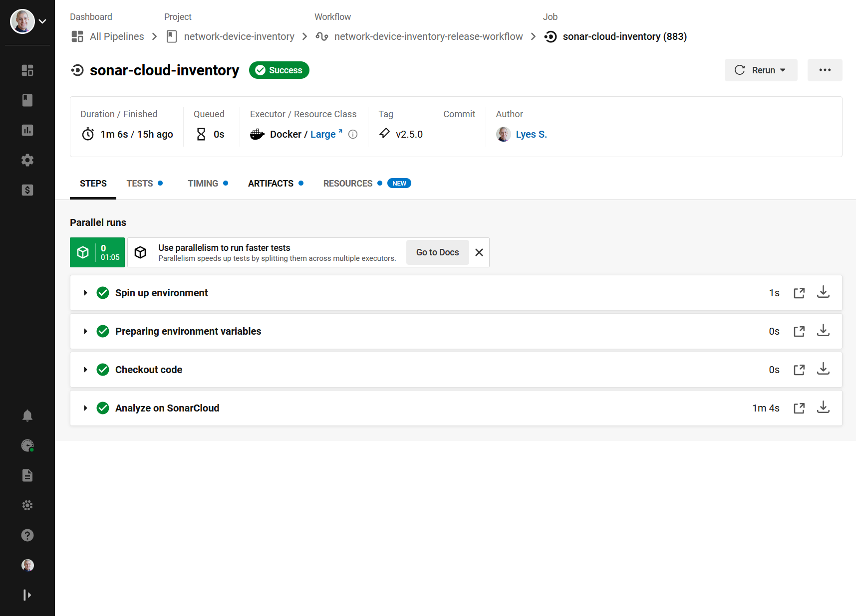Click the 1m 4s step duration

(766, 408)
